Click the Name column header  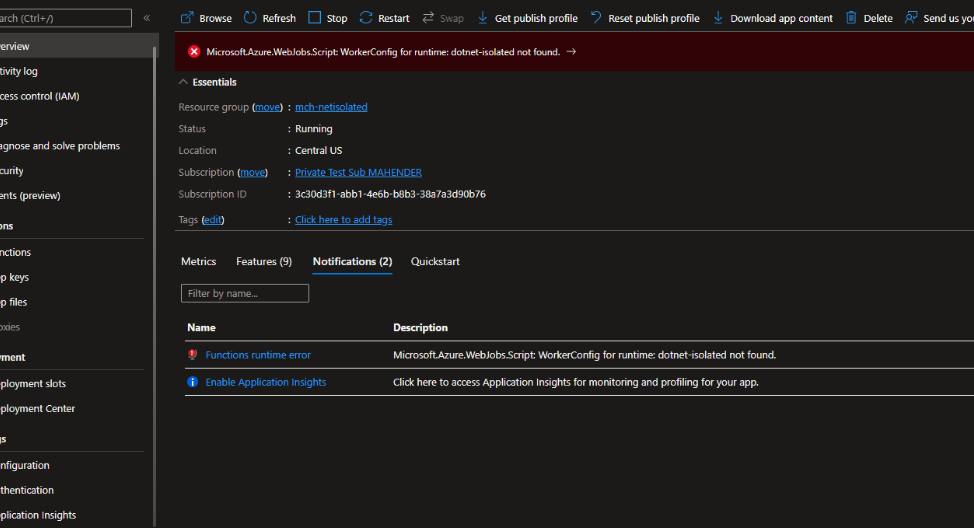[x=201, y=327]
